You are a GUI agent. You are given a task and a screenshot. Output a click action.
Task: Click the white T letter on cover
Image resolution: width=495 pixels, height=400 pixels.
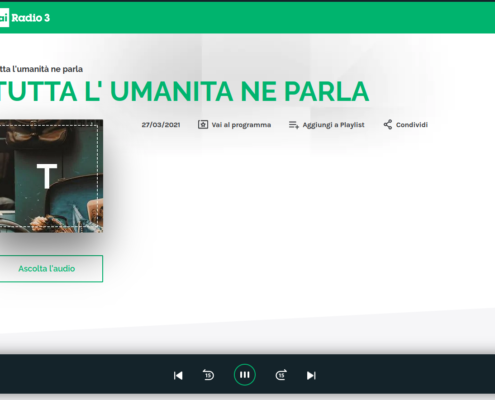tap(47, 176)
